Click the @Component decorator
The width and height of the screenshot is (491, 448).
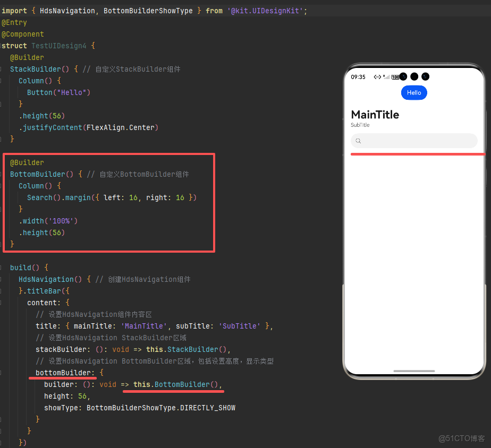click(x=23, y=34)
